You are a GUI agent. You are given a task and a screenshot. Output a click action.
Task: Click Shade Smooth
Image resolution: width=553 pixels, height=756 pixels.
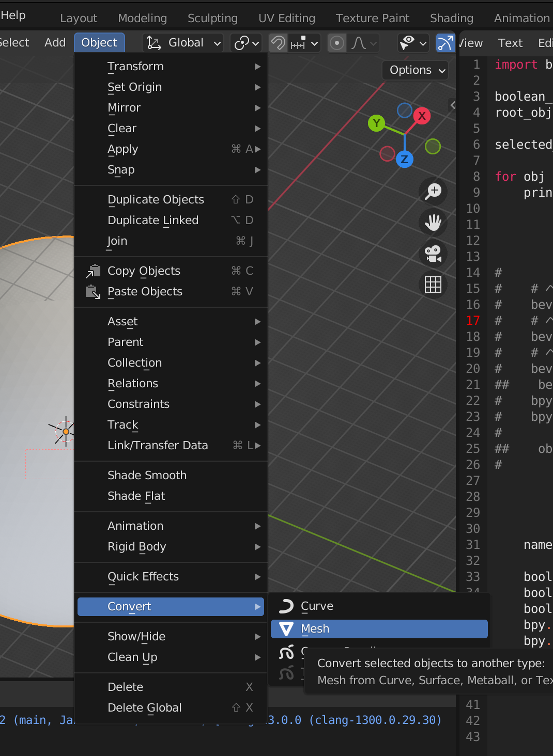(147, 475)
